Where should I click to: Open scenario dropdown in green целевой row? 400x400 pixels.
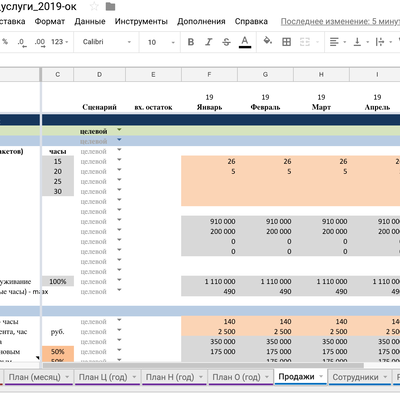click(x=119, y=129)
